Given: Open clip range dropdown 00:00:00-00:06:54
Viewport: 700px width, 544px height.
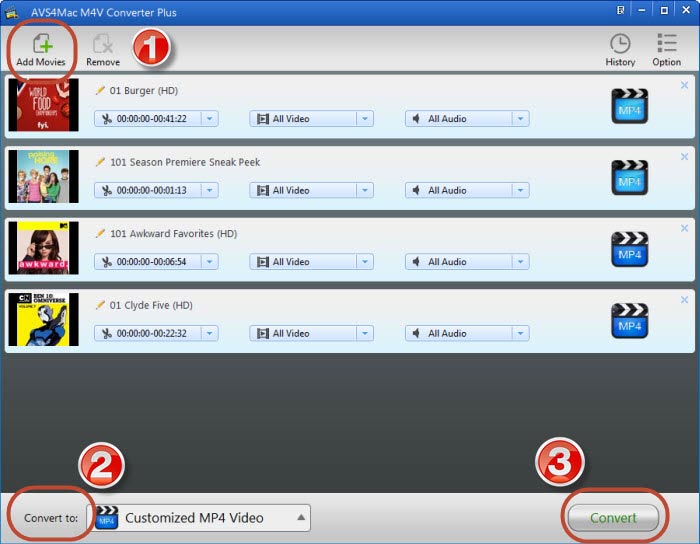Looking at the screenshot, I should (x=156, y=262).
